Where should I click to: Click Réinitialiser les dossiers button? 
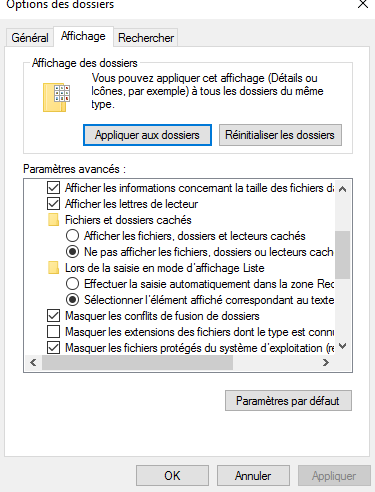pyautogui.click(x=280, y=135)
